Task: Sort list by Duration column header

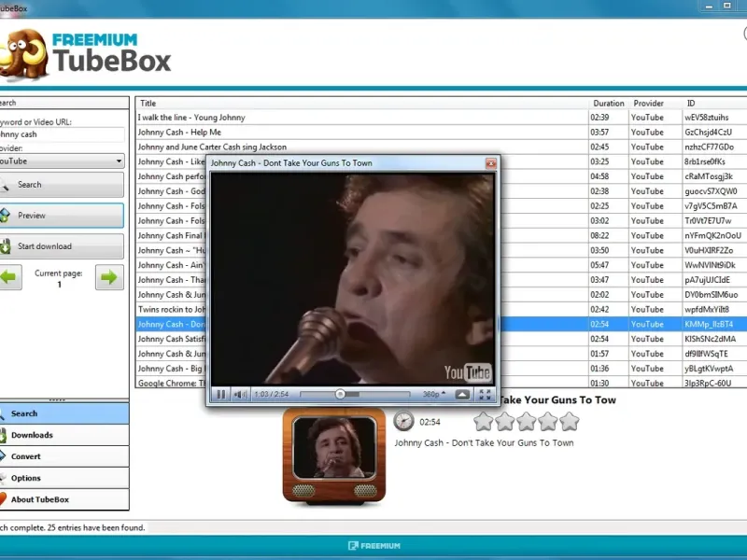Action: pos(609,104)
